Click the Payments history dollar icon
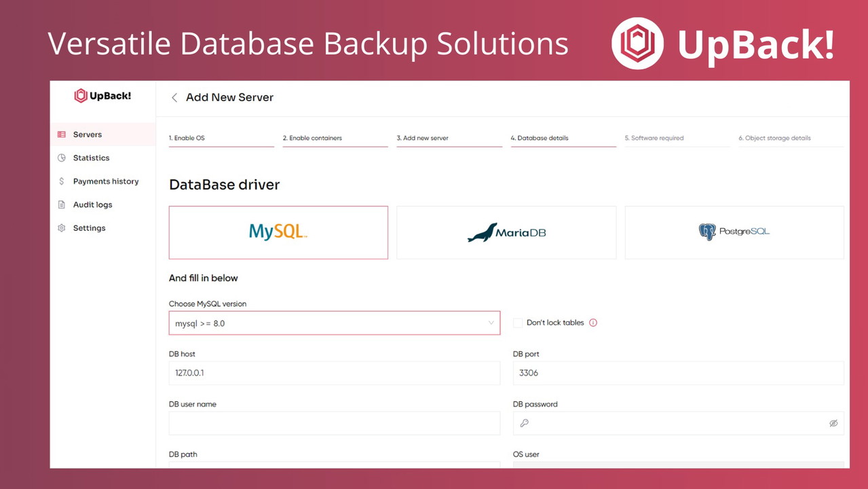 tap(62, 181)
